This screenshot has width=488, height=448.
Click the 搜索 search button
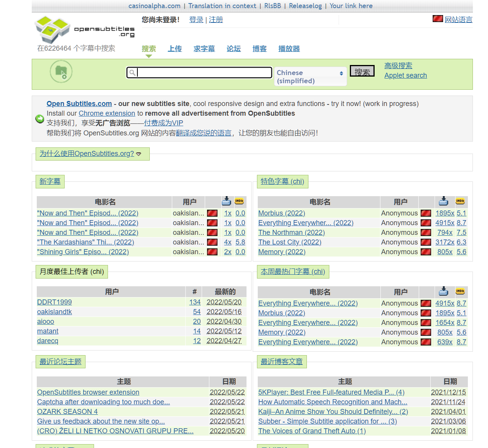(362, 71)
